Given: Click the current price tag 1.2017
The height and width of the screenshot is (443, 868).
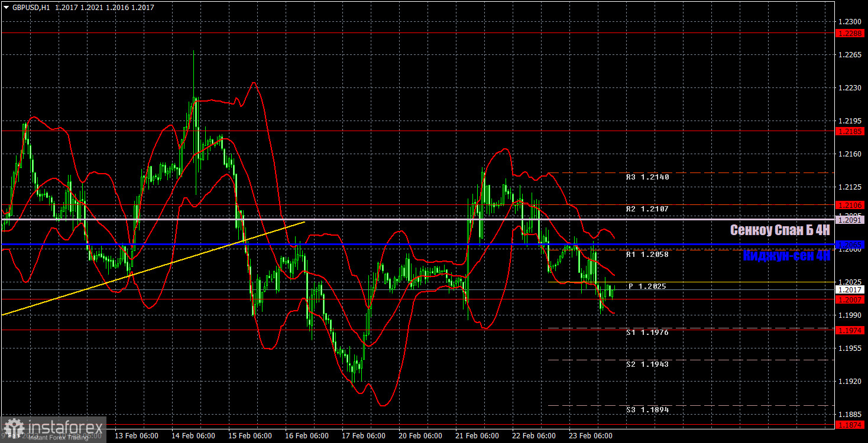Looking at the screenshot, I should point(850,290).
